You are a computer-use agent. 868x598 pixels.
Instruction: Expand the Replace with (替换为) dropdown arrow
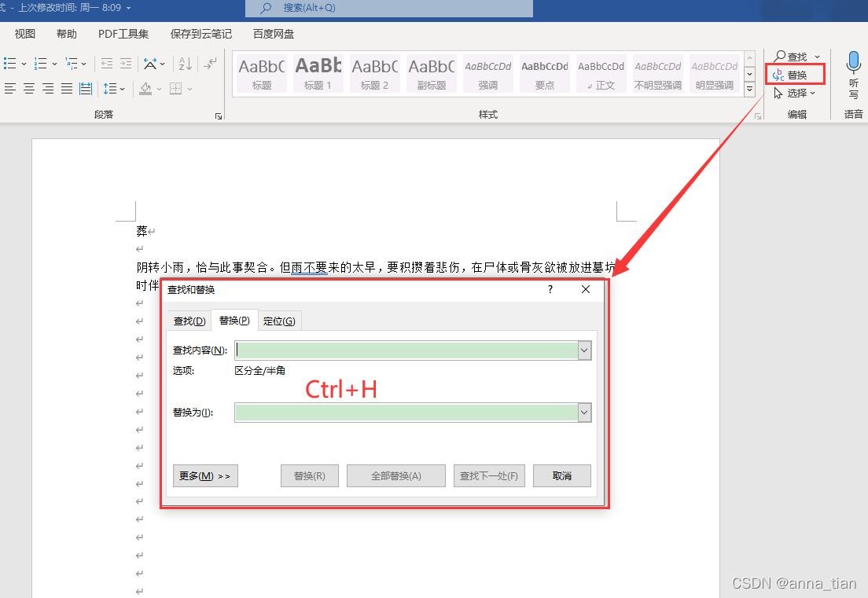[584, 413]
